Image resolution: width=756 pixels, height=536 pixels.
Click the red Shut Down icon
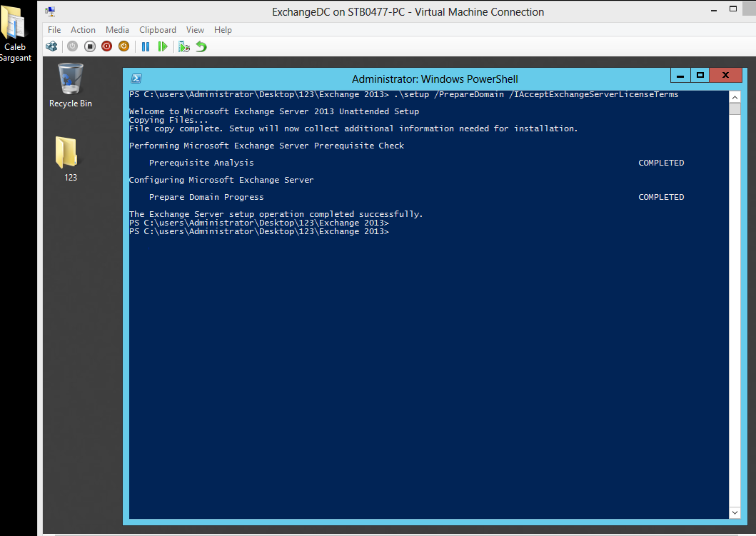click(107, 46)
